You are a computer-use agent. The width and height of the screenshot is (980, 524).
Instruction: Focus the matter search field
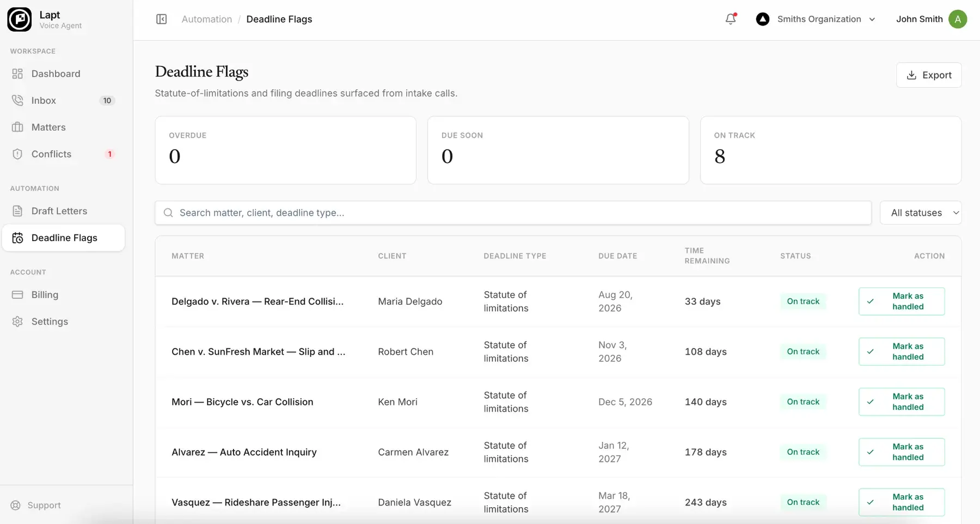pos(513,213)
